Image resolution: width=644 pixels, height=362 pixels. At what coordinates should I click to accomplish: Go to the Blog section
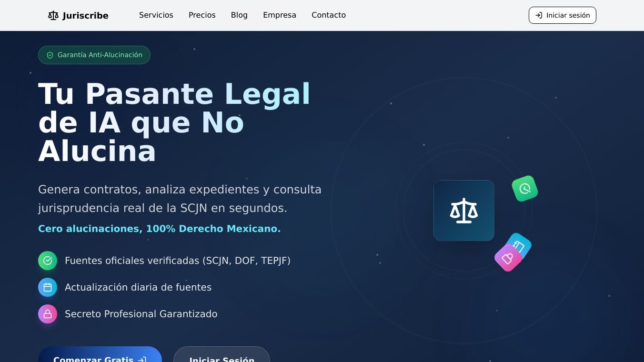[x=239, y=15]
